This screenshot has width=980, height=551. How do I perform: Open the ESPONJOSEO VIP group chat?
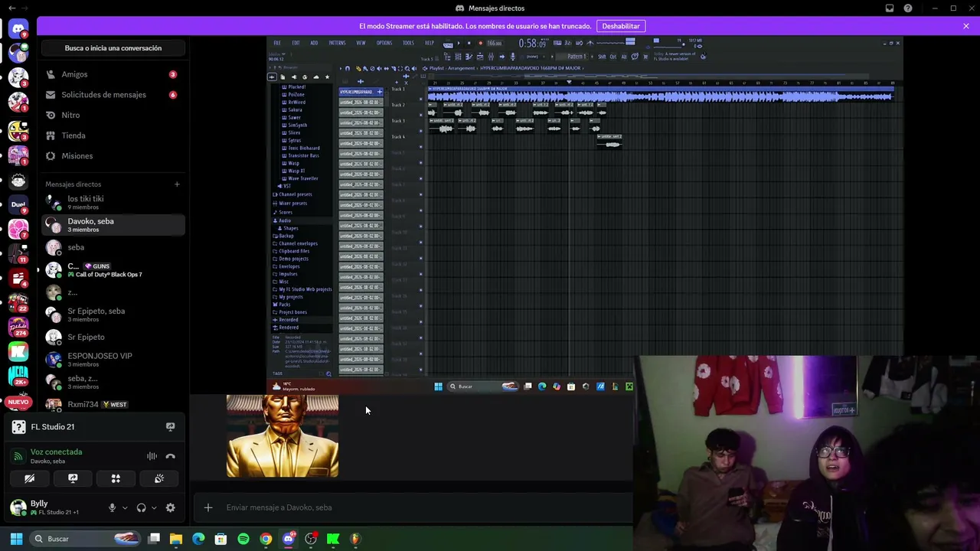click(113, 359)
